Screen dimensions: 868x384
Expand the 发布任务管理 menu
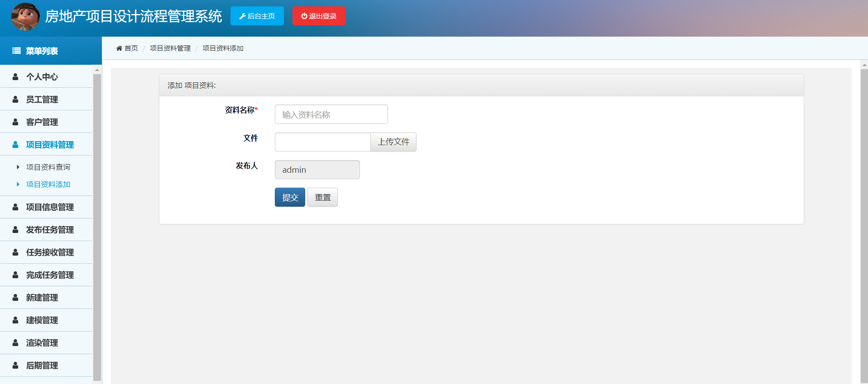click(46, 229)
